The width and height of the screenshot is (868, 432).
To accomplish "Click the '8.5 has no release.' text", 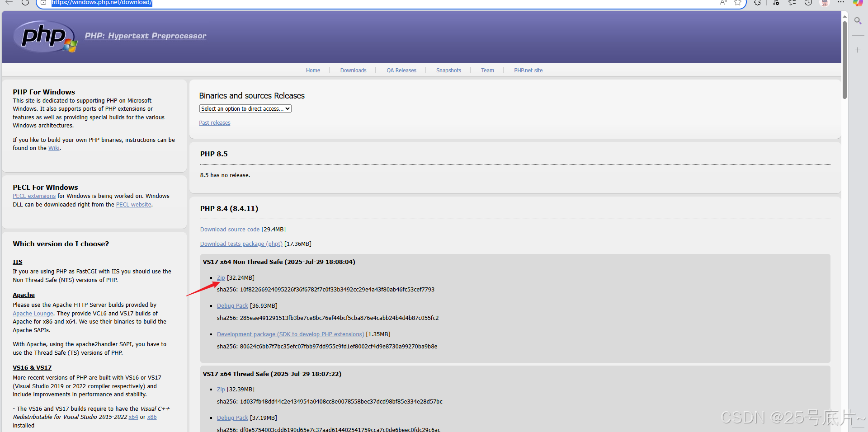I will point(225,175).
